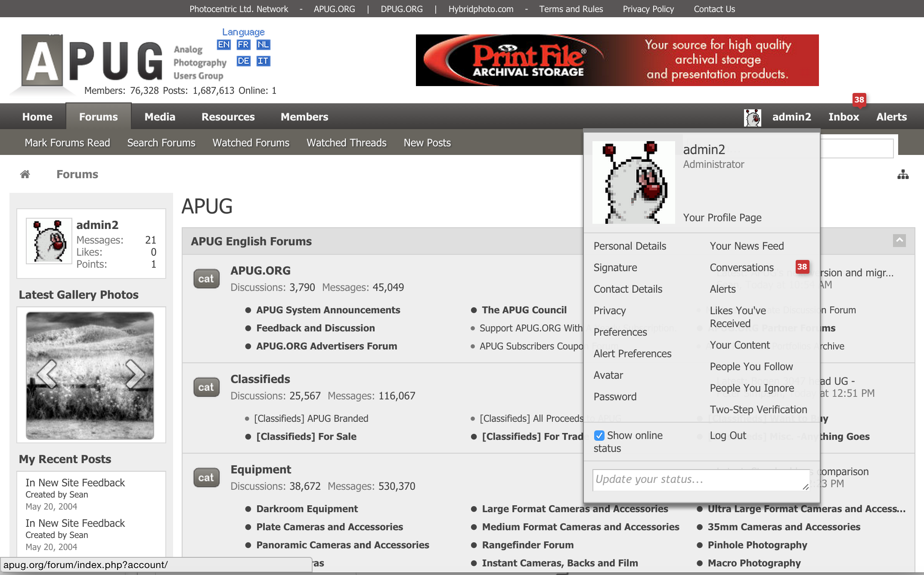Image resolution: width=924 pixels, height=575 pixels.
Task: Show previous gallery photo arrow
Action: tap(47, 374)
